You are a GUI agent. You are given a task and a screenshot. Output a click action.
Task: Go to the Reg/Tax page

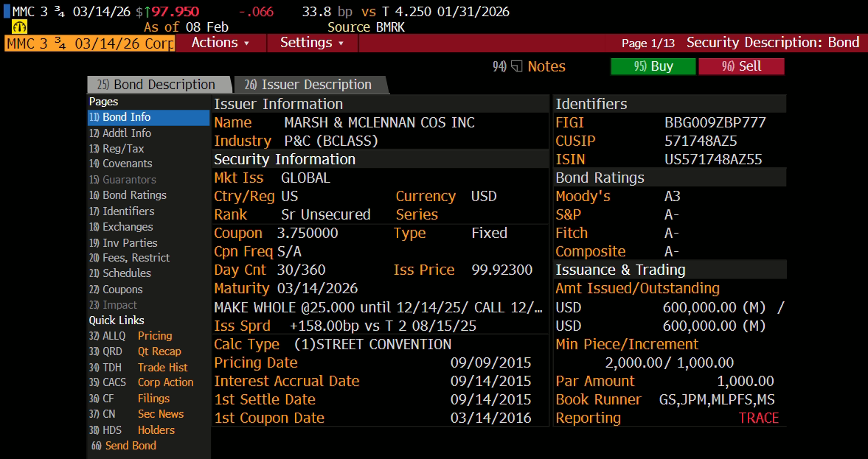point(123,149)
